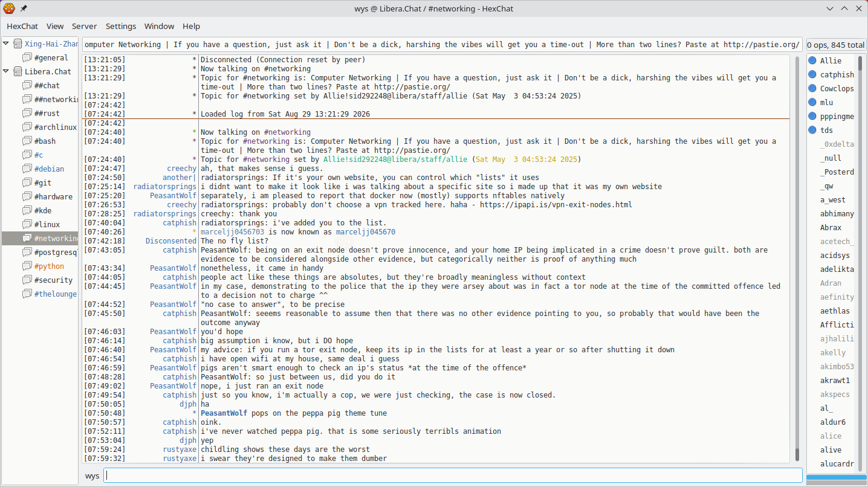The width and height of the screenshot is (868, 487).
Task: Click the channel icon next to #bash
Action: click(x=27, y=141)
